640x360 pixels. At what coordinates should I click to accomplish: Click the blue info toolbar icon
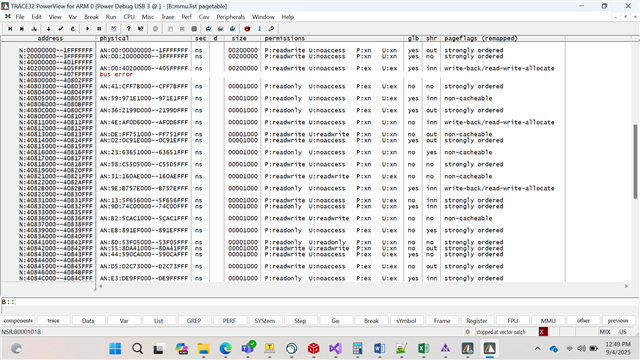click(260, 29)
